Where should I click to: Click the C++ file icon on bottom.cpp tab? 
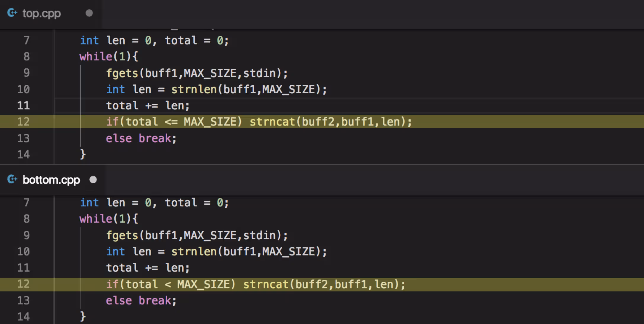[12, 179]
